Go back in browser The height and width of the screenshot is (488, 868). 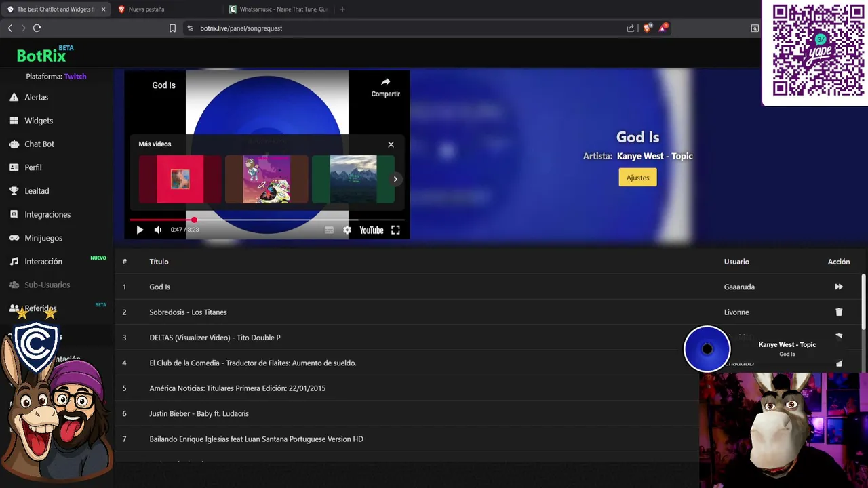(x=9, y=28)
